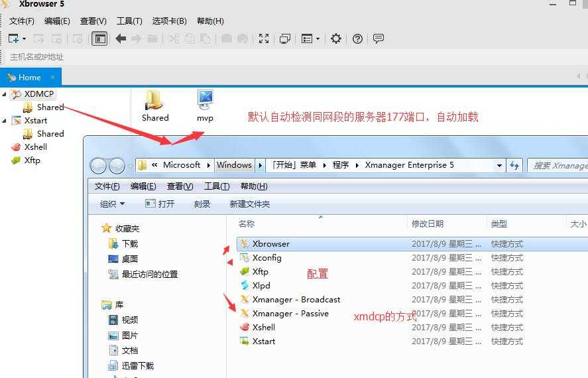Select XDMCP in the tree
Screen dimensions: 588x378
38,94
